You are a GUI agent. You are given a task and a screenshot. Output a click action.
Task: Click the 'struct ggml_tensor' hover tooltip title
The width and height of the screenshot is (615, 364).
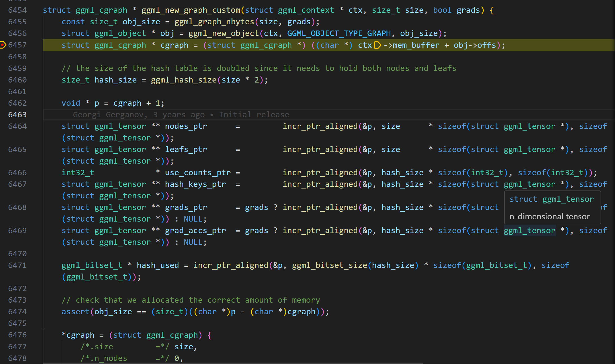click(x=551, y=199)
